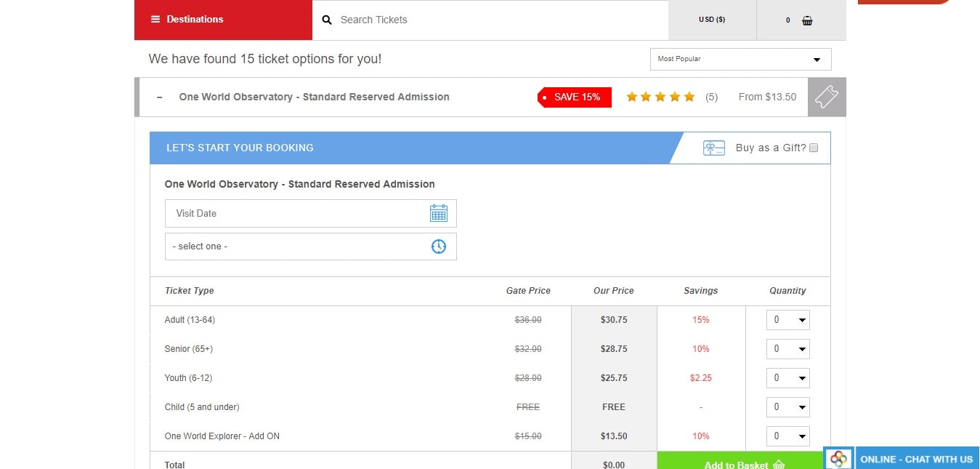Open Youth (6-12) quantity dropdown
The width and height of the screenshot is (980, 469).
787,378
